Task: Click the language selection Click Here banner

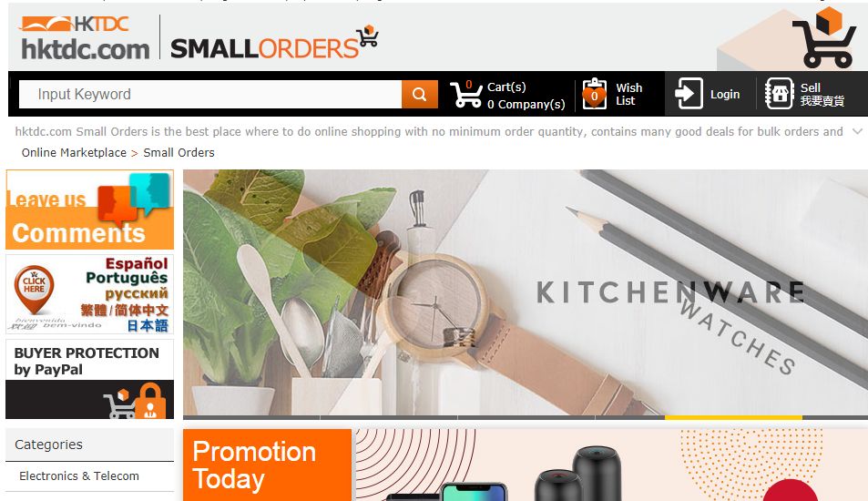Action: [89, 294]
